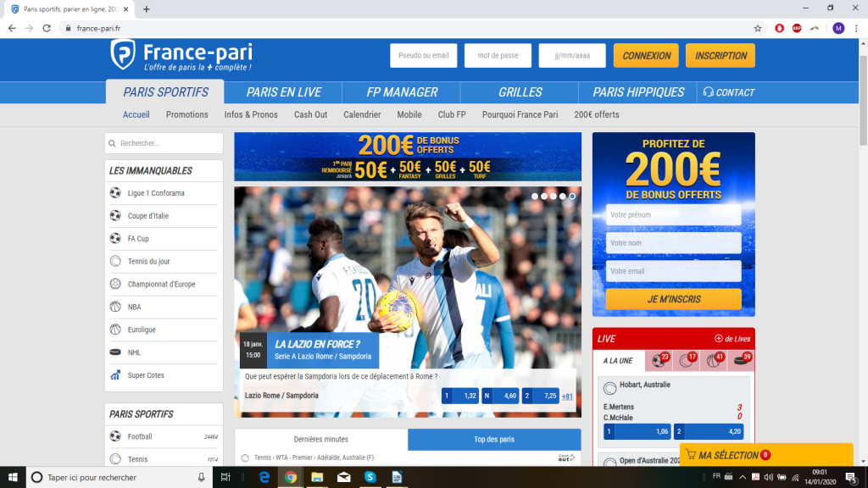Open Skype from the taskbar
This screenshot has width=868, height=488.
(x=370, y=477)
